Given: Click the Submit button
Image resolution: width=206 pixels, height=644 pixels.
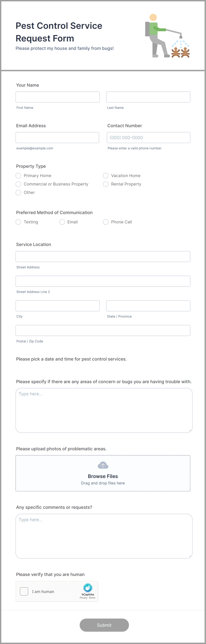Looking at the screenshot, I should (x=104, y=625).
